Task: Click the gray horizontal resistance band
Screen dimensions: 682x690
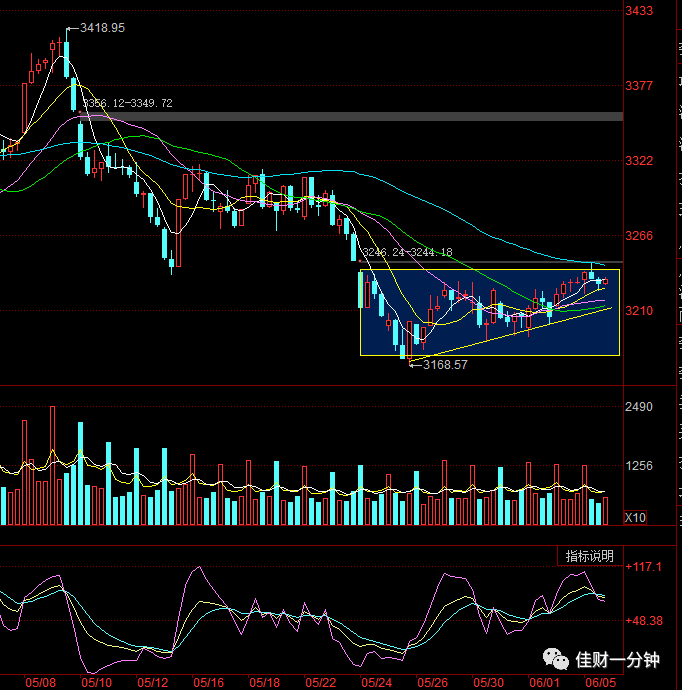Action: click(x=351, y=116)
